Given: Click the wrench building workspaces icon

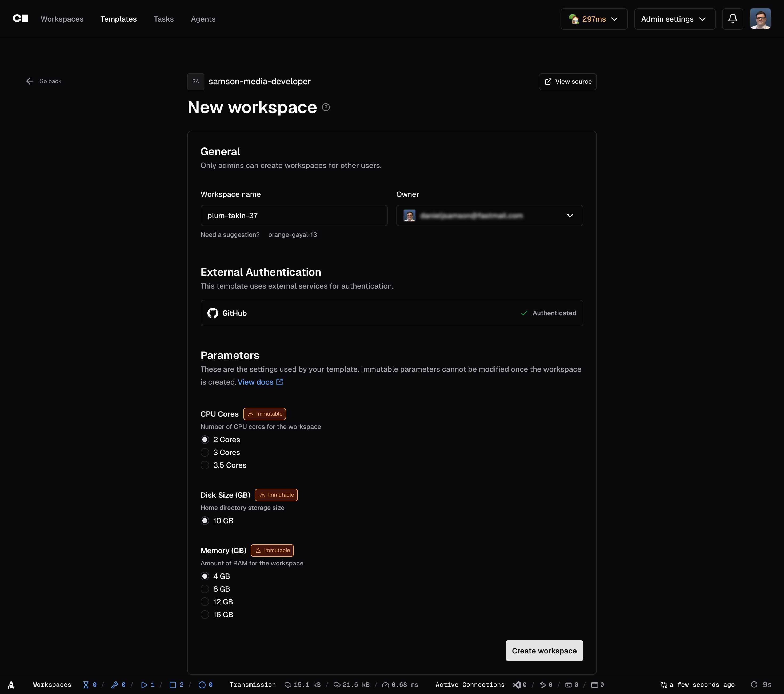Looking at the screenshot, I should [114, 685].
